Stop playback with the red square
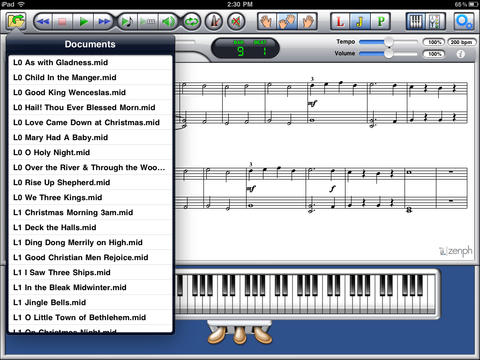 tap(62, 22)
